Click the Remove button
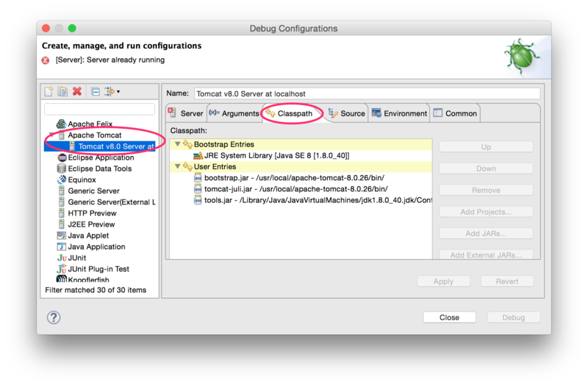The image size is (588, 387). point(486,191)
